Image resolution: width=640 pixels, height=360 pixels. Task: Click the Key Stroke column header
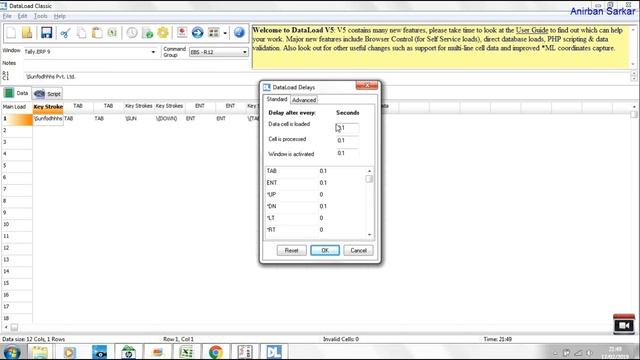pos(48,107)
